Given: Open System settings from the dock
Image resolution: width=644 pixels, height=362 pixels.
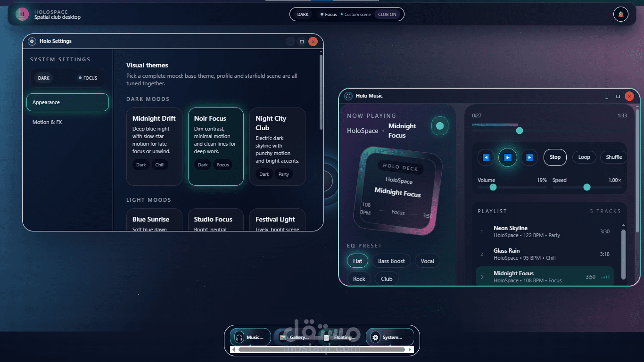Looking at the screenshot, I should 390,337.
